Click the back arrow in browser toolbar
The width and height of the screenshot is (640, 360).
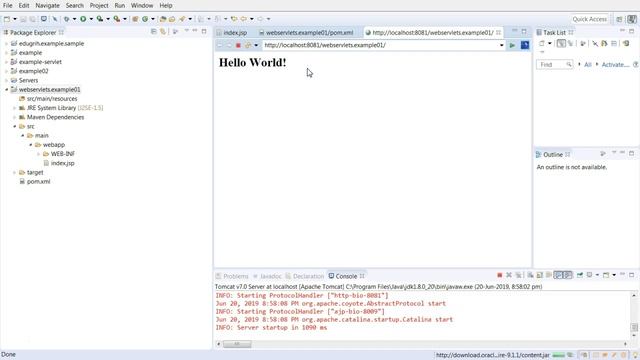tap(220, 45)
